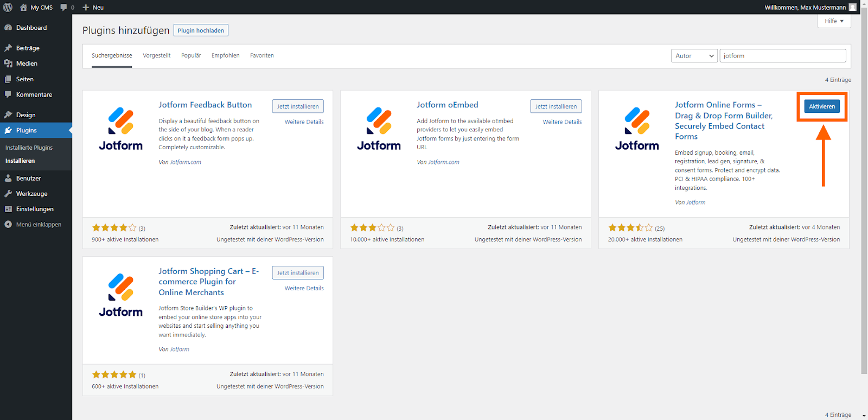Image resolution: width=868 pixels, height=420 pixels.
Task: Click the page vertical scrollbar
Action: (864, 190)
